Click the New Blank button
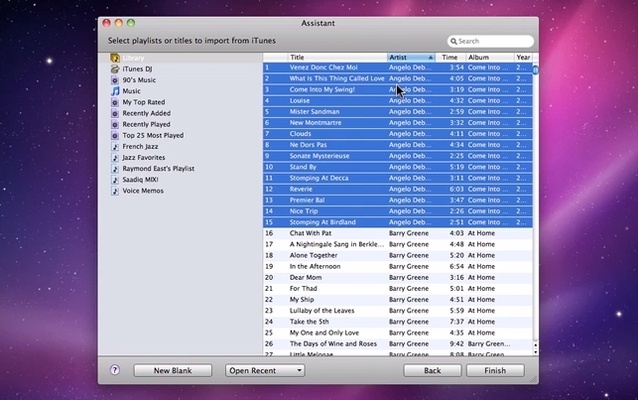Image resolution: width=638 pixels, height=400 pixels. tap(173, 370)
